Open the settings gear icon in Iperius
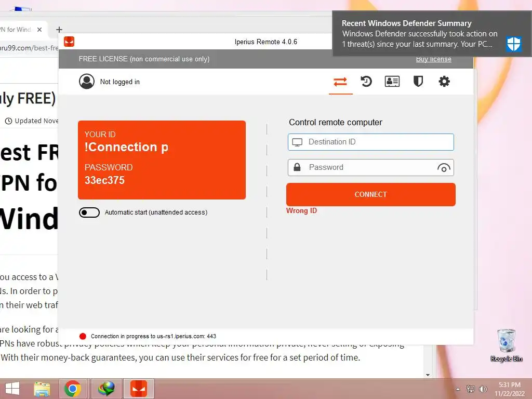 point(444,82)
